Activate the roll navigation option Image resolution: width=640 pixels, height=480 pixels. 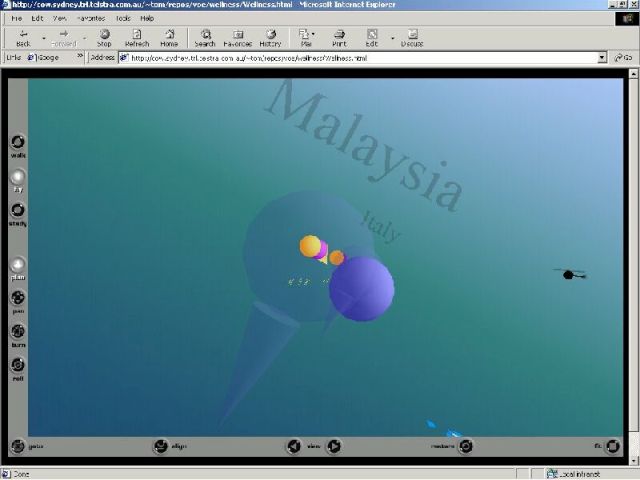[x=18, y=365]
